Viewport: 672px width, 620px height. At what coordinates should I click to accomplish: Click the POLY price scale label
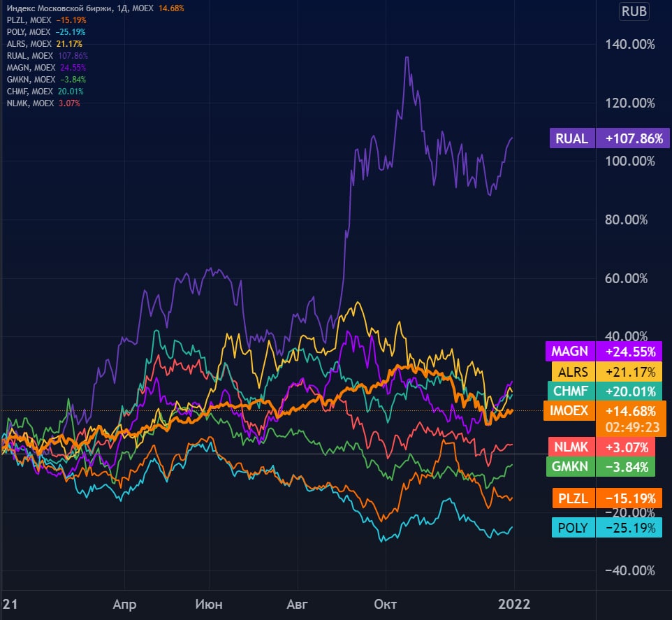coord(574,528)
